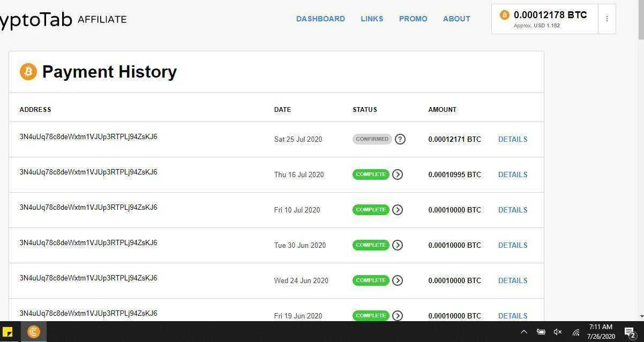Open the CryptoTab browser taskbar icon
This screenshot has height=342, width=644.
point(33,332)
